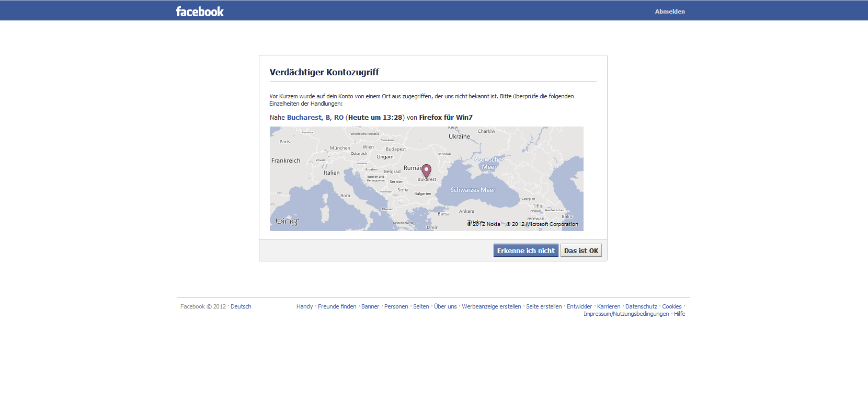This screenshot has height=400, width=868.
Task: Click the red location pin on the map
Action: [426, 171]
